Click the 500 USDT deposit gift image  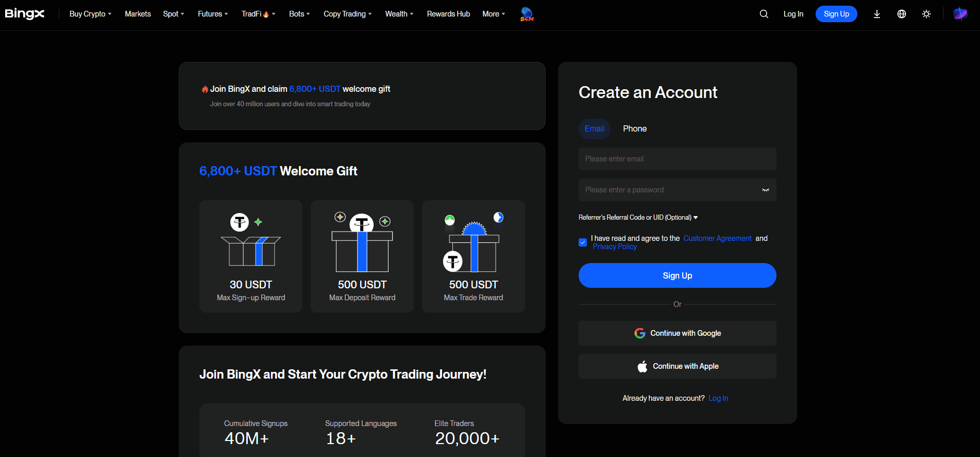362,241
